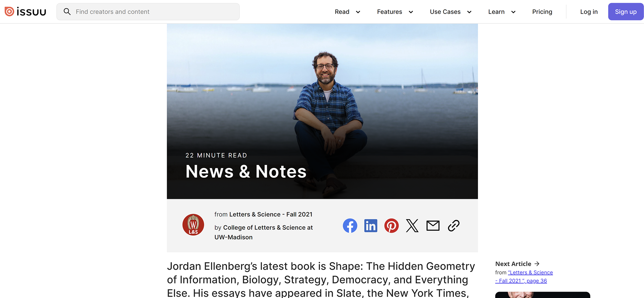
Task: Expand the Features dropdown menu
Action: (x=395, y=12)
